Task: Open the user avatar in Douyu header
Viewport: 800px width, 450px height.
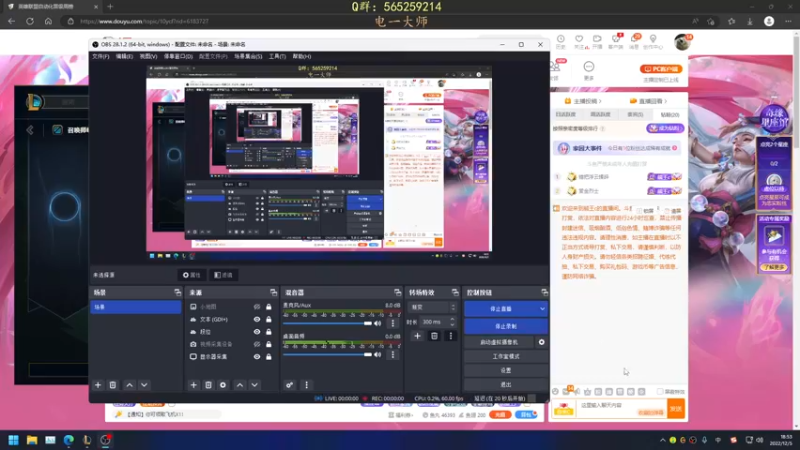Action: (682, 42)
